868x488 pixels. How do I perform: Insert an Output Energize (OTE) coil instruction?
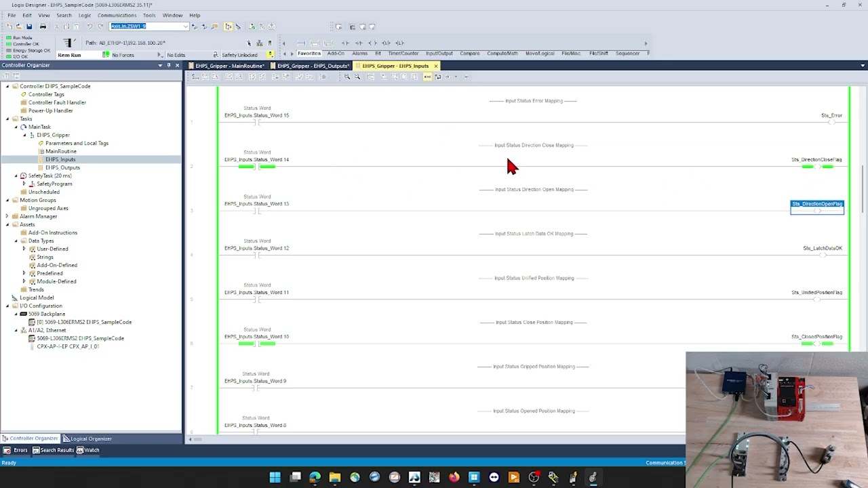coord(372,43)
